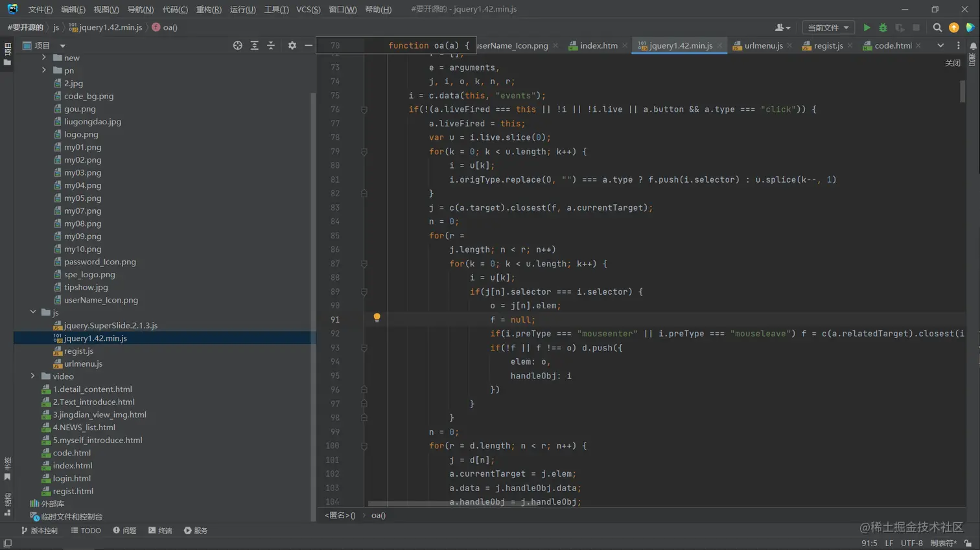Click the locate file target icon
The height and width of the screenshot is (550, 980).
(x=238, y=45)
